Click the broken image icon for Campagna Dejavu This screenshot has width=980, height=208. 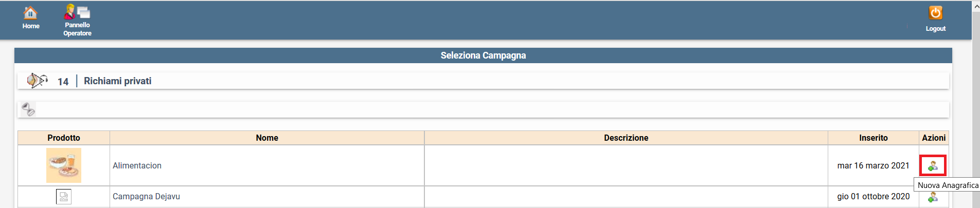coord(64,197)
